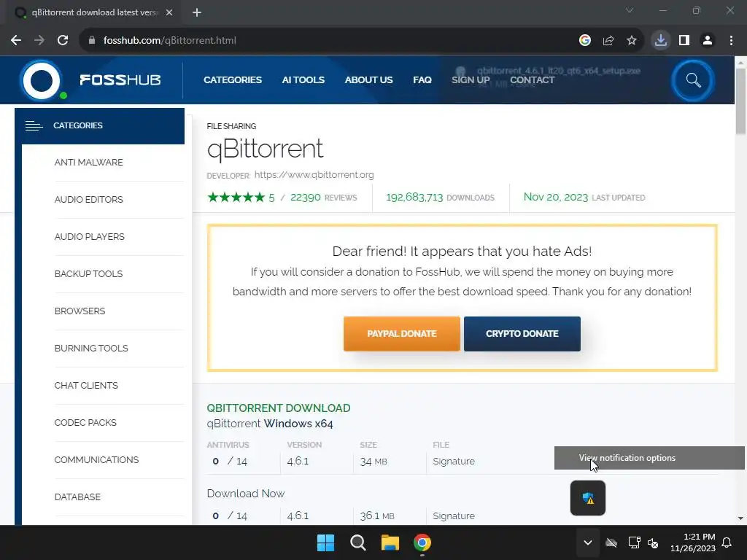Image resolution: width=747 pixels, height=560 pixels.
Task: Click the browser back arrow
Action: click(16, 41)
